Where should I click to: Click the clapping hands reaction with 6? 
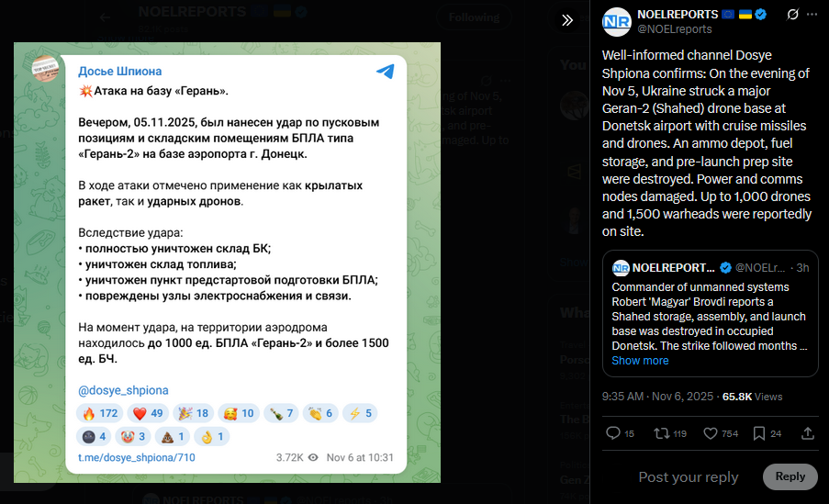coord(320,413)
